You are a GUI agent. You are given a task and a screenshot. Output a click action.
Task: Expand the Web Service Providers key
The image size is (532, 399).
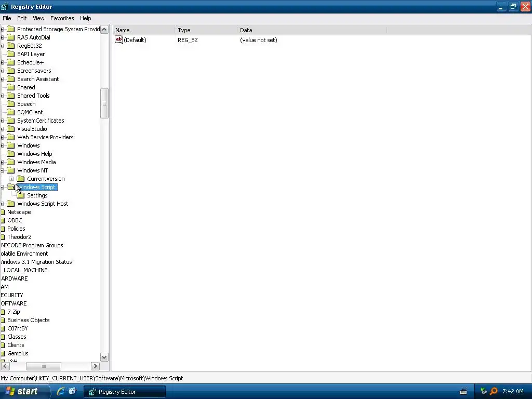coord(2,137)
